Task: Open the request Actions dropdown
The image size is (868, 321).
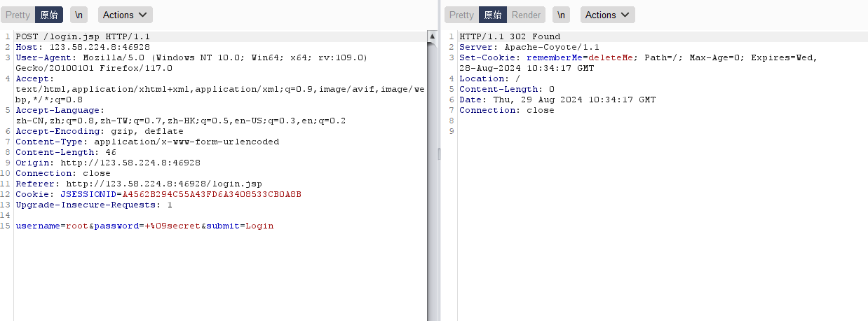Action: (x=126, y=15)
